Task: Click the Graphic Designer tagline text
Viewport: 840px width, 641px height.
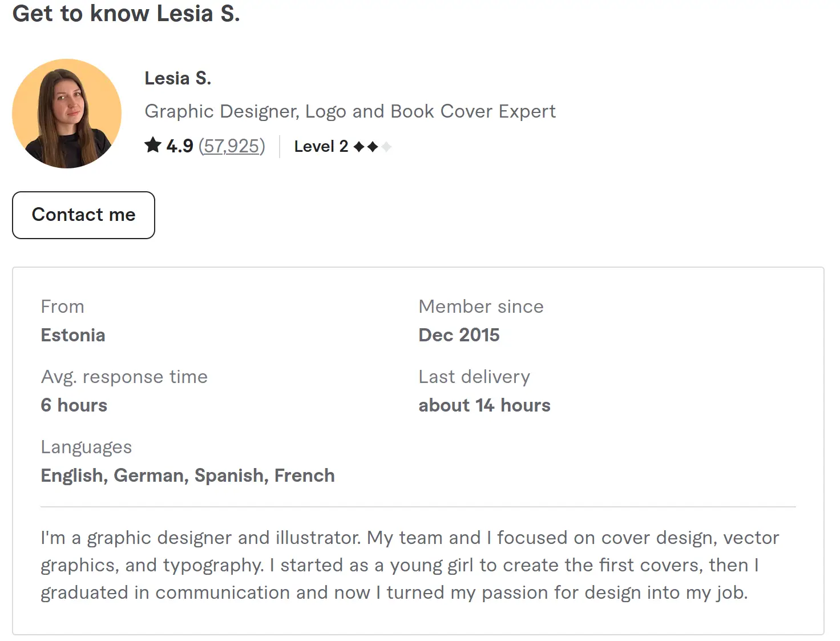Action: pos(350,111)
